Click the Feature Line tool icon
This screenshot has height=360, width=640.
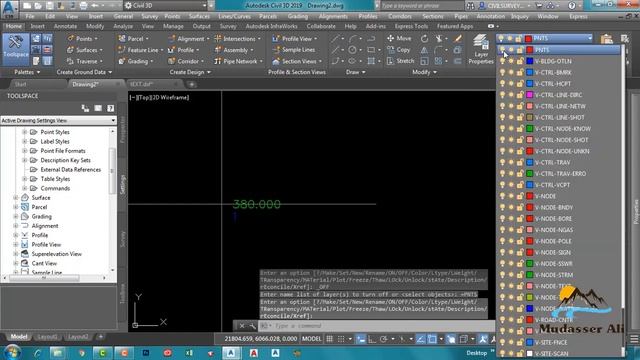122,50
